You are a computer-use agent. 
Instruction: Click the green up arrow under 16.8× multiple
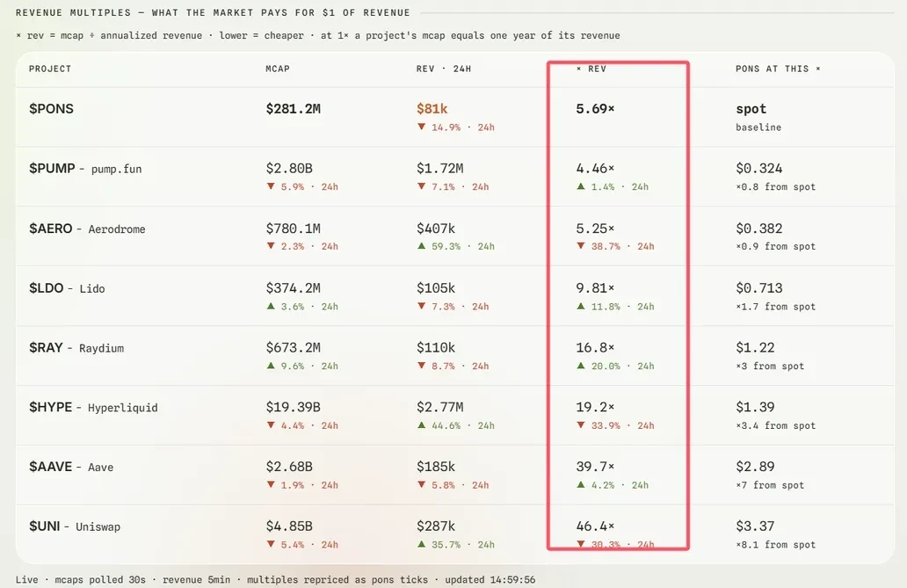click(581, 366)
